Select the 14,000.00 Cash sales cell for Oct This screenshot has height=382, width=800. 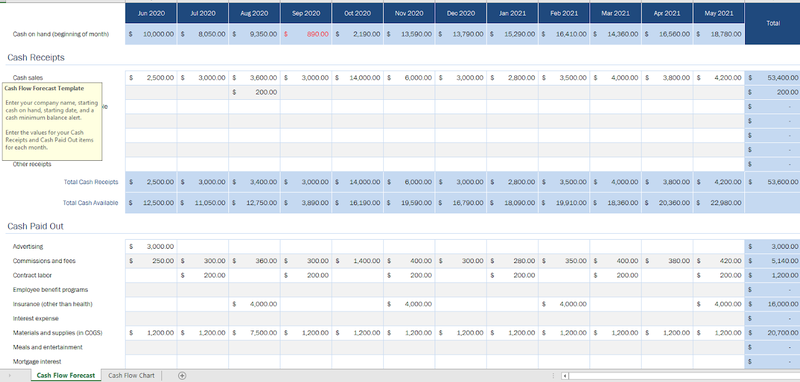coord(357,78)
